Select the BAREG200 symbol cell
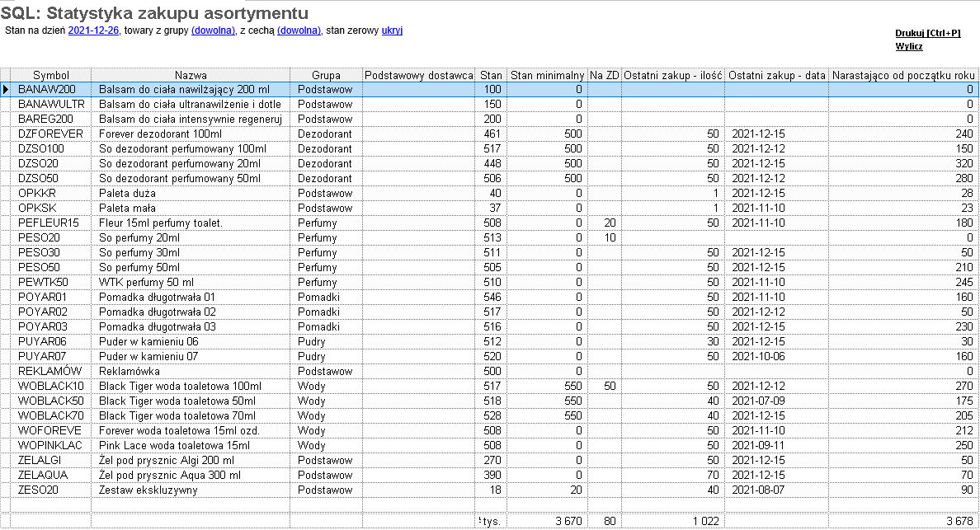Screen dimensions: 980x530 [x=50, y=120]
